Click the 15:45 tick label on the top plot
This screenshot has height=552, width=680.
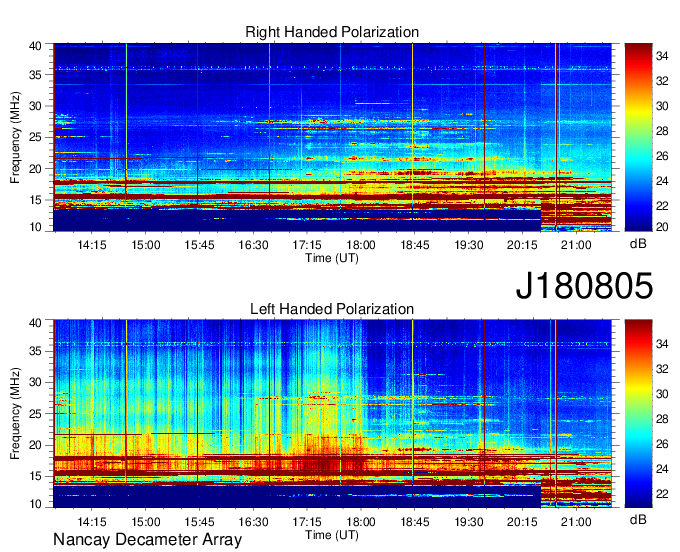[x=199, y=245]
